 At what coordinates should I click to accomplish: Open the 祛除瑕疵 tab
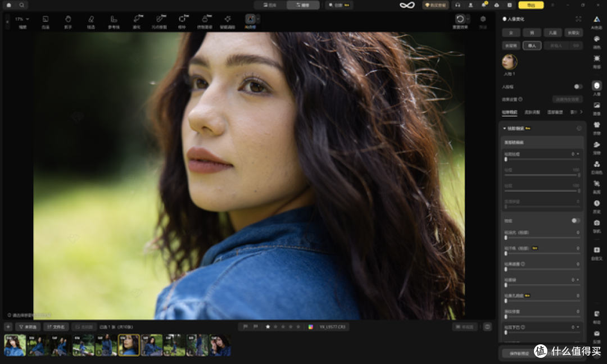click(x=509, y=112)
